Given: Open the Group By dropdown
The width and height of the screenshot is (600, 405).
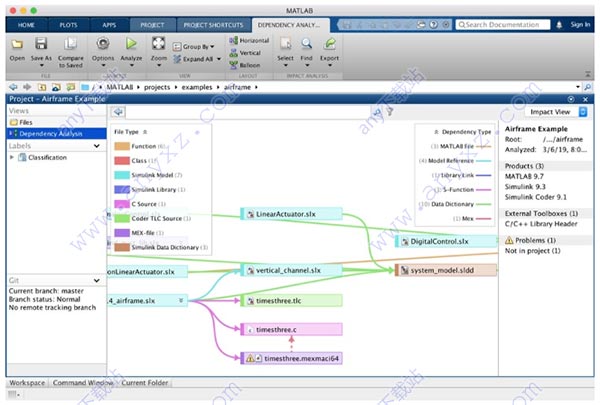Looking at the screenshot, I should click(194, 47).
